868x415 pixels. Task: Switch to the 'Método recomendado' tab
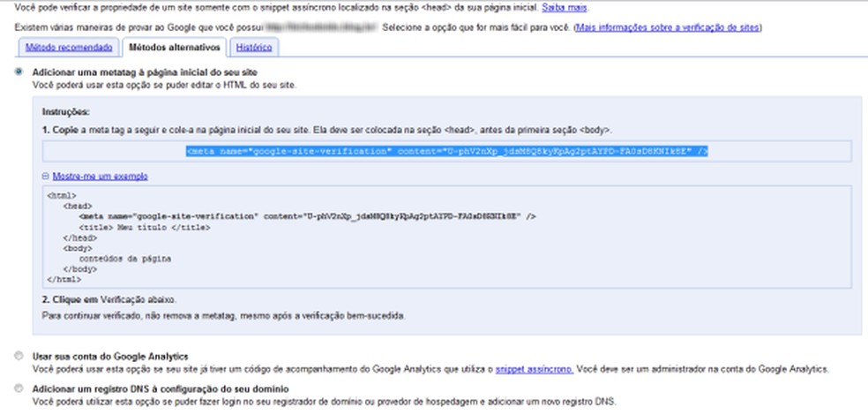click(x=70, y=46)
